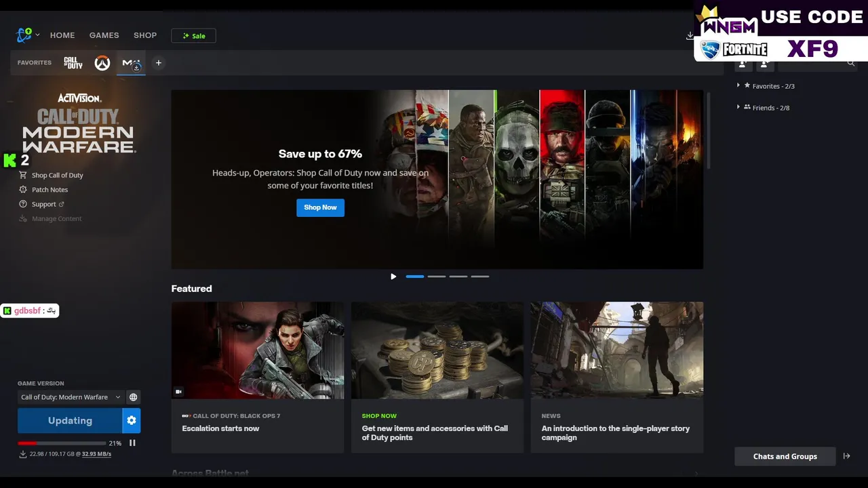Image resolution: width=868 pixels, height=488 pixels.
Task: Click the video icon on Black Ops 7 card
Action: (x=179, y=392)
